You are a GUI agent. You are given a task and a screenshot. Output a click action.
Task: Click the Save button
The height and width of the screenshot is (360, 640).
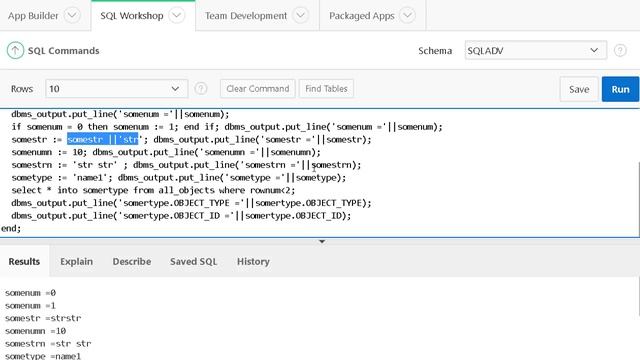tap(579, 89)
